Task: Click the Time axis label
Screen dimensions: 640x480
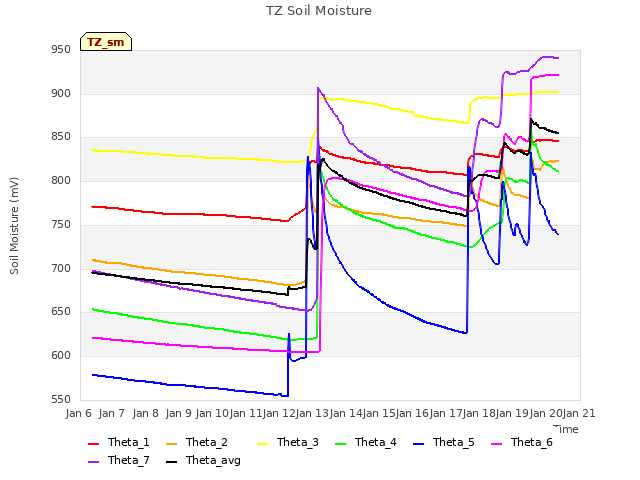Action: 566,429
